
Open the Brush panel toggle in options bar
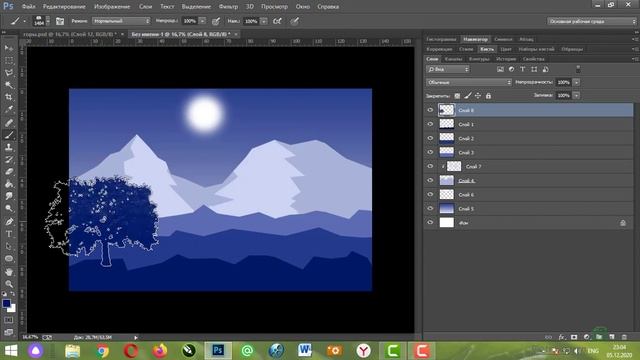tap(60, 21)
